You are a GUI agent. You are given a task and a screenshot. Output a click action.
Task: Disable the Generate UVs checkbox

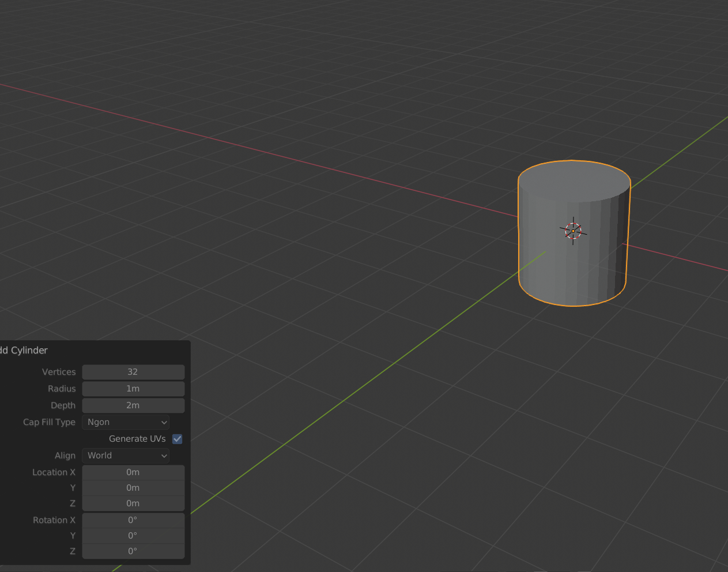tap(177, 439)
